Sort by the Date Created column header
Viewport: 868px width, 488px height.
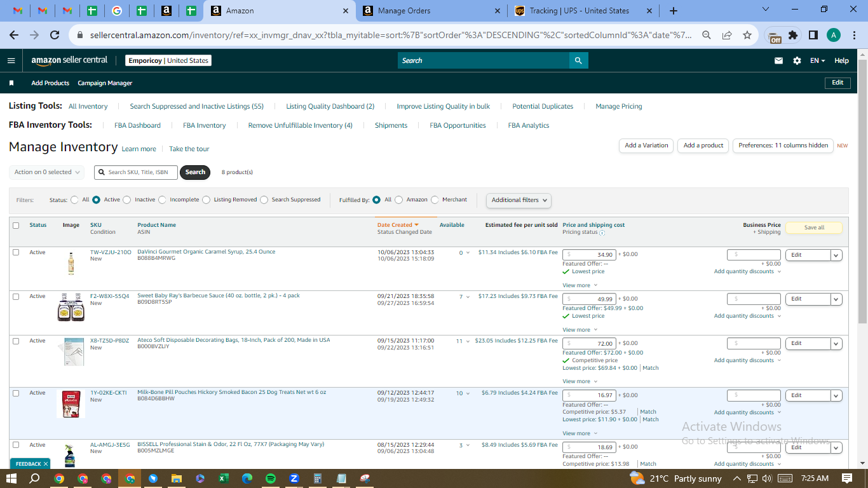398,225
